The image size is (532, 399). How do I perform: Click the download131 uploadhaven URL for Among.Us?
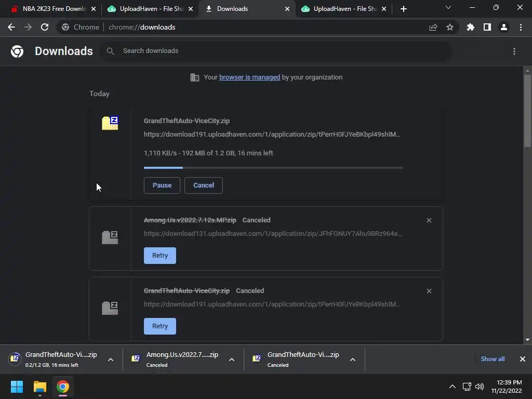click(273, 233)
